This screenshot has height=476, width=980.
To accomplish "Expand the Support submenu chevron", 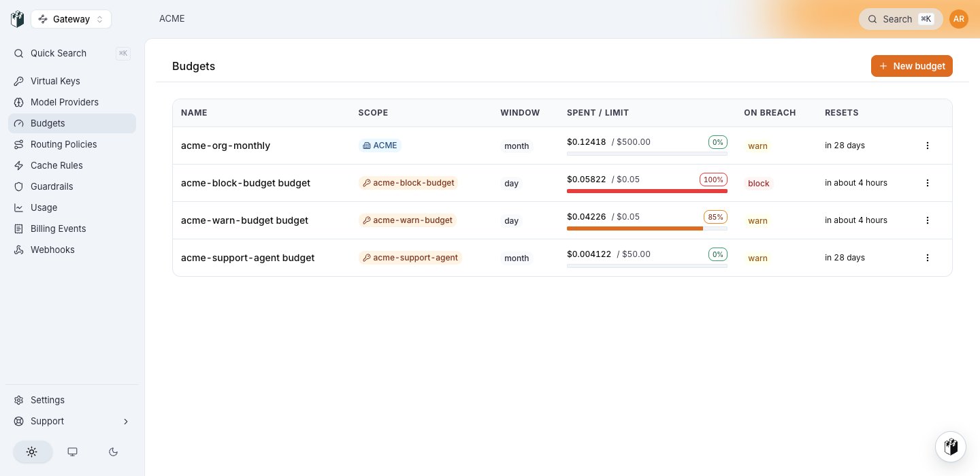I will click(x=126, y=422).
